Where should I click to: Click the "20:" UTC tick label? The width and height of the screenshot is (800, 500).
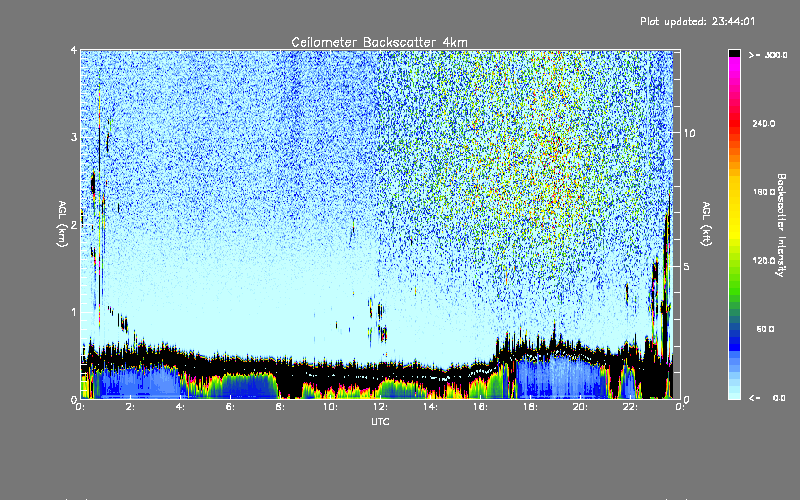tap(580, 407)
